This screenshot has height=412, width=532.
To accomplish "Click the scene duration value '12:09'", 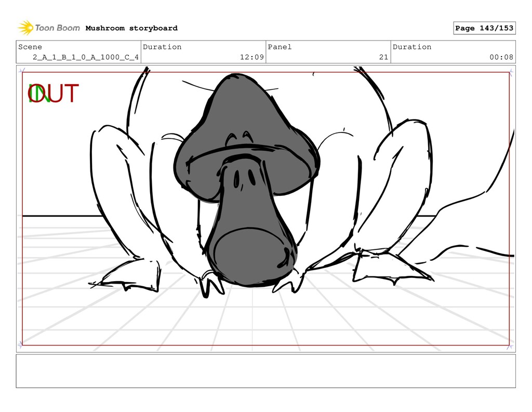I will pyautogui.click(x=252, y=57).
